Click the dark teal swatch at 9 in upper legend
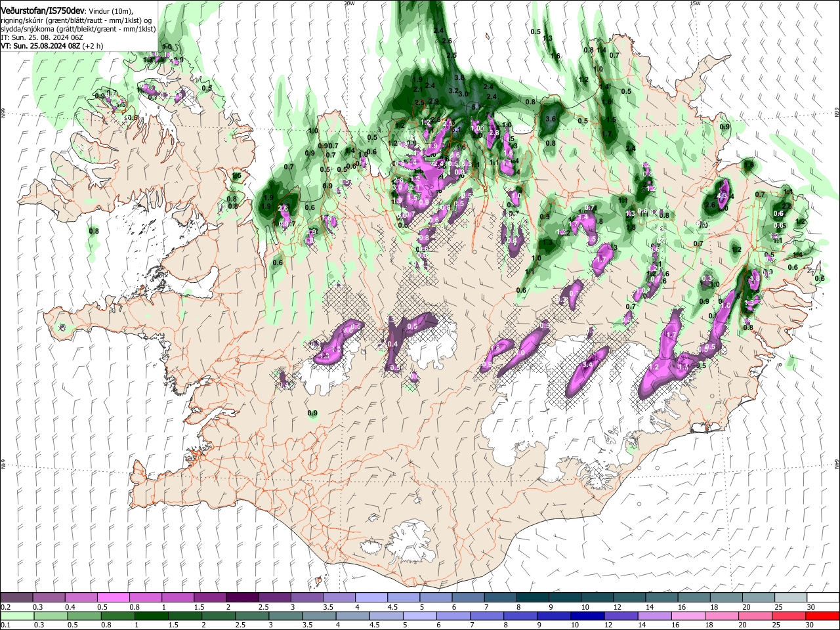840x630 pixels. click(x=565, y=598)
